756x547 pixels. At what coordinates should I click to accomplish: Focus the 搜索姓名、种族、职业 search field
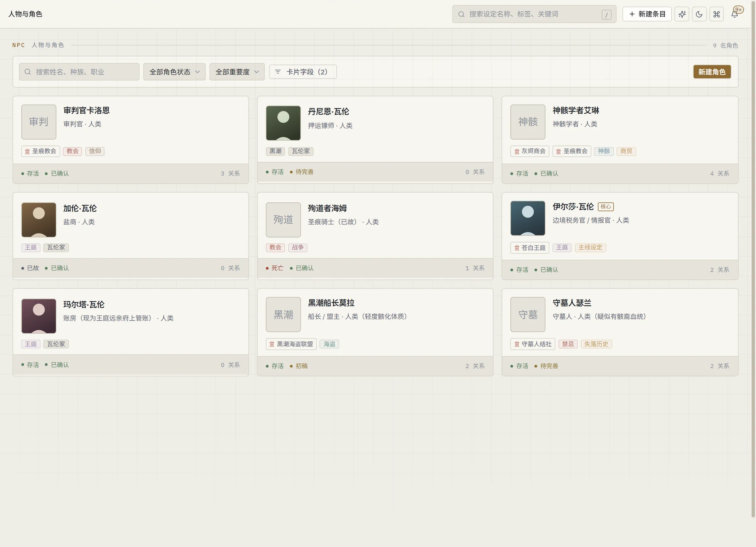(x=79, y=72)
